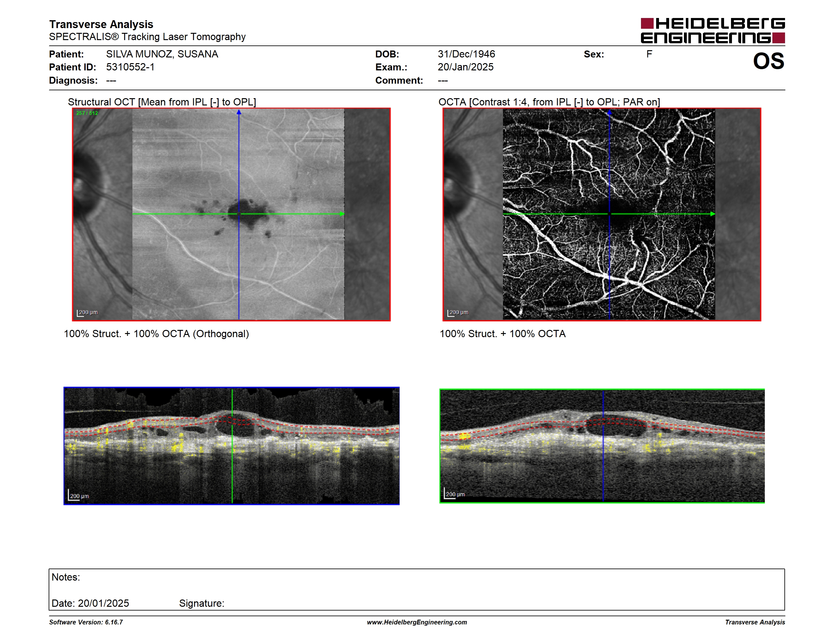
Task: Click the green arrowhead on OCTA image
Action: [x=713, y=214]
